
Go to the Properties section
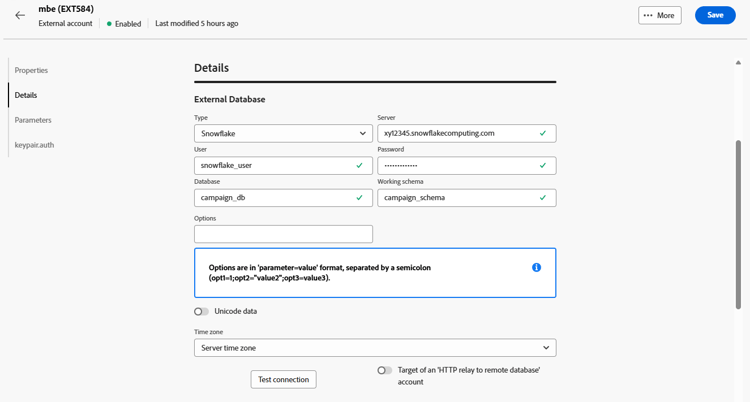[31, 71]
